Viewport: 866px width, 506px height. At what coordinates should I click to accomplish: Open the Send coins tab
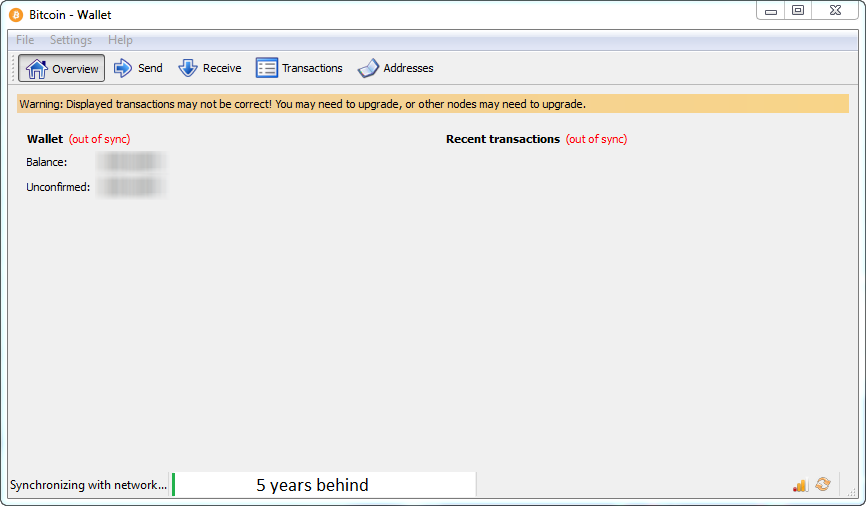coord(138,68)
